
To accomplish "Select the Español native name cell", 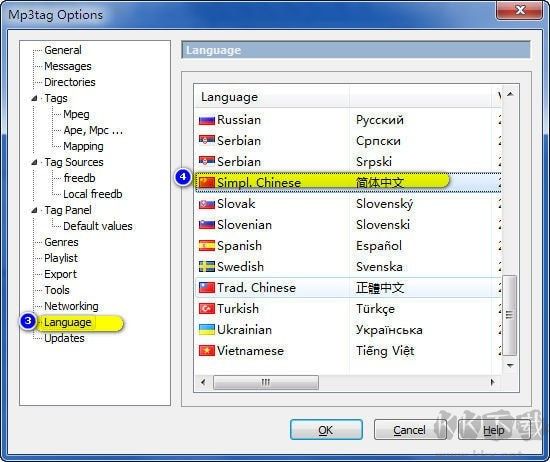I will (x=379, y=246).
